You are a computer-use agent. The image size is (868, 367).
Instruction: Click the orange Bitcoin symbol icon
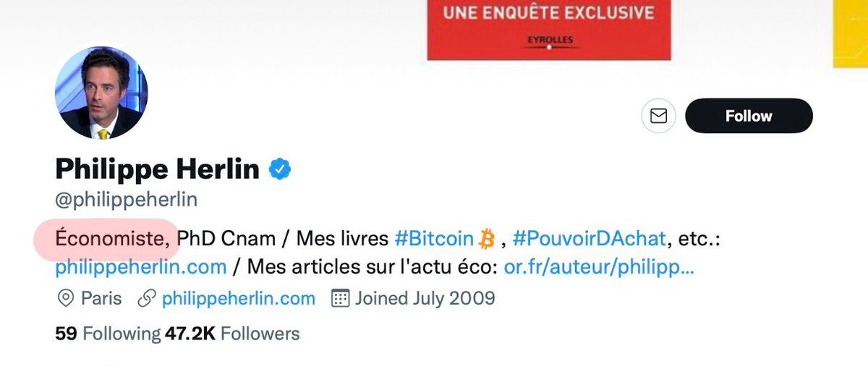point(486,237)
